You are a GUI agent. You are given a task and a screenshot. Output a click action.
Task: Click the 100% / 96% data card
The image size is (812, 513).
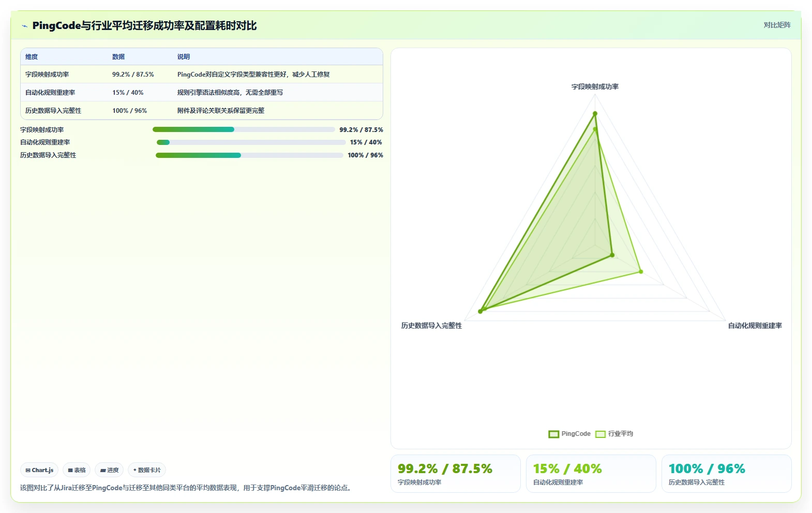(x=727, y=474)
